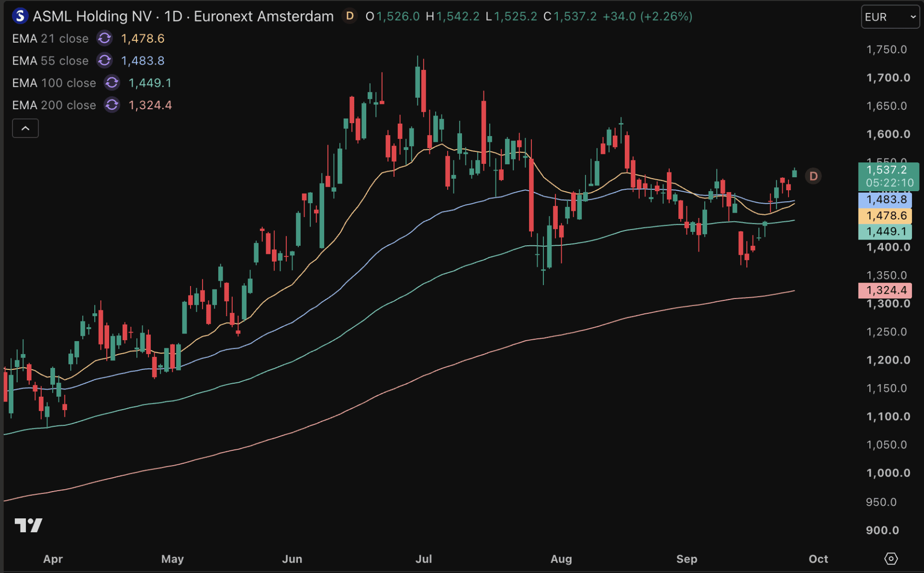
Task: Click the Aug label on time axis
Action: coord(561,559)
